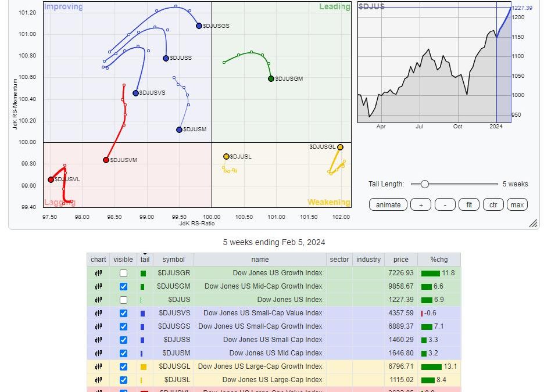544x392 pixels.
Task: Hide the $DJUSVS Small-Cap Value tail
Action: click(123, 313)
